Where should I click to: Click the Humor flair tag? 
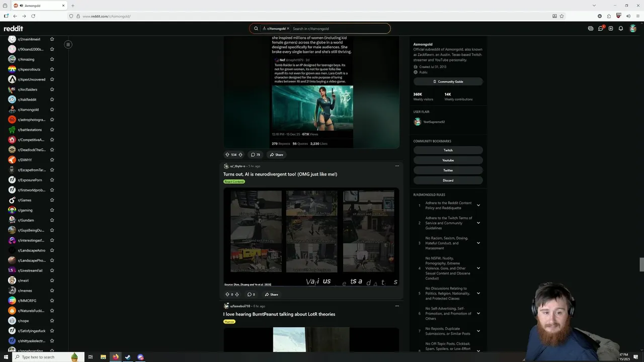click(x=229, y=321)
